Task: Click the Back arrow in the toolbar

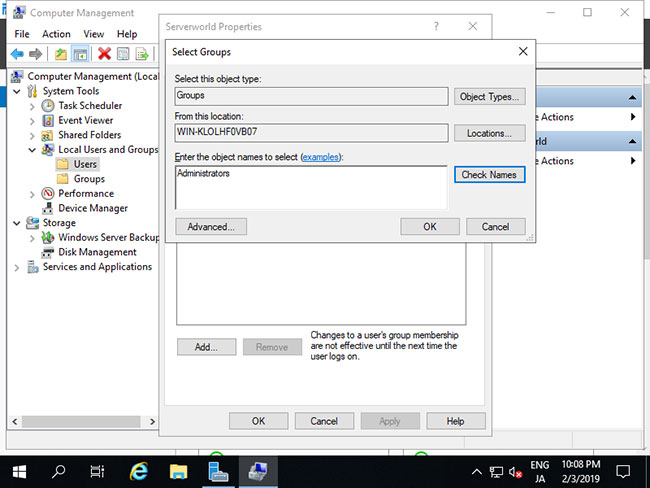Action: pyautogui.click(x=17, y=54)
